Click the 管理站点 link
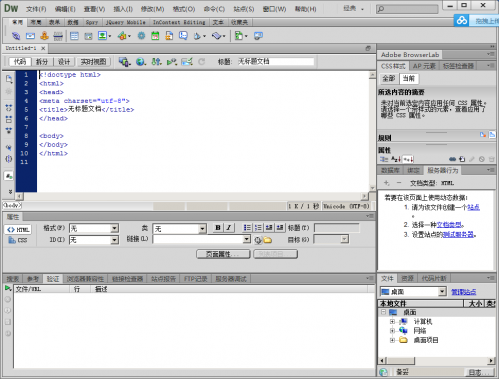Image resolution: width=499 pixels, height=379 pixels. (463, 292)
